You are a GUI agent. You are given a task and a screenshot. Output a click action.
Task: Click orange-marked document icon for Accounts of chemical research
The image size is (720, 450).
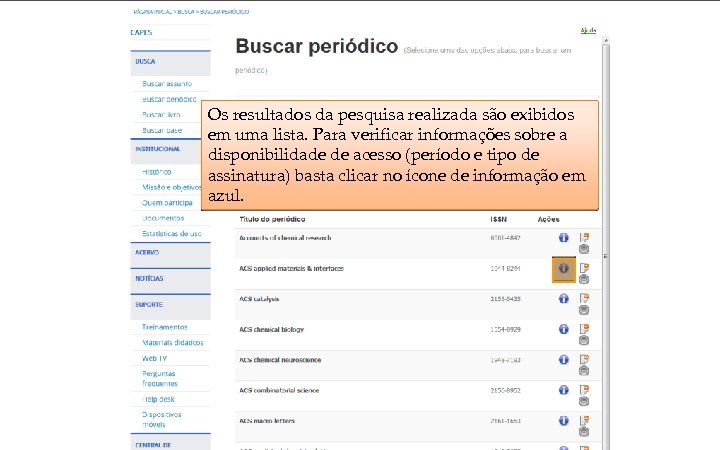[584, 237]
